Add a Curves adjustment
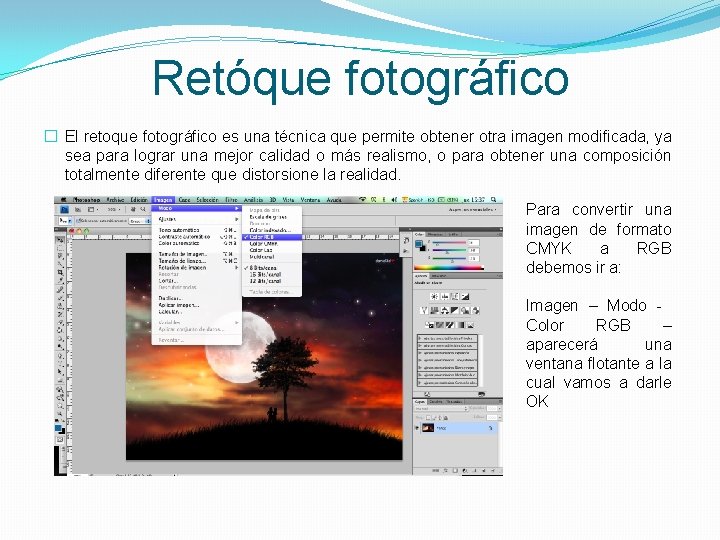Image resolution: width=720 pixels, height=540 pixels. tap(455, 296)
